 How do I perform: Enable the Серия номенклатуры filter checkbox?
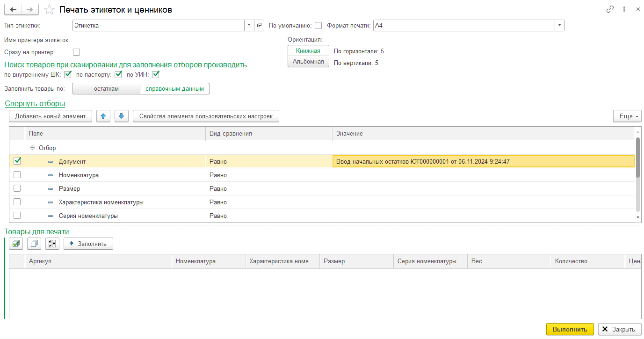click(x=17, y=216)
